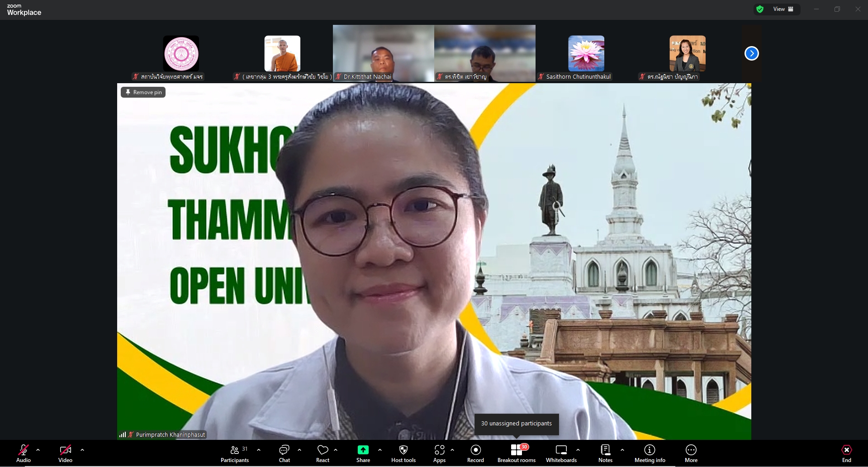Start recording with the Record icon
This screenshot has height=467, width=868.
(475, 450)
